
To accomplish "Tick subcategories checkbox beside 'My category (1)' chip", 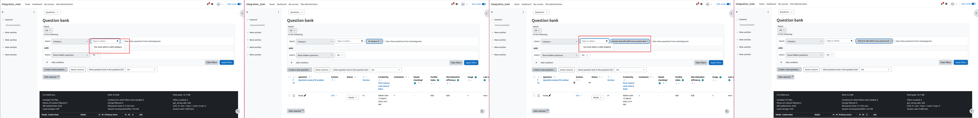I will point(384,41).
